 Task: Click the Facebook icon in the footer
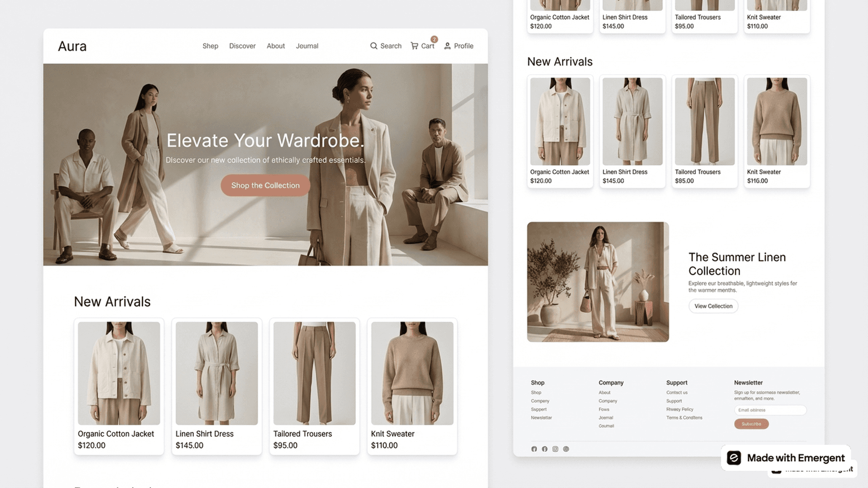[545, 449]
